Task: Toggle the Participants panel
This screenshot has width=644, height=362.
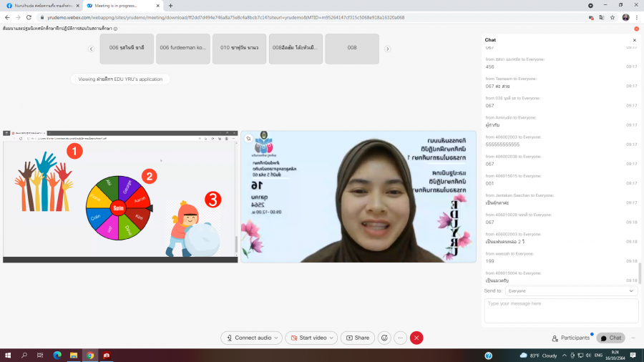Action: [x=570, y=338]
